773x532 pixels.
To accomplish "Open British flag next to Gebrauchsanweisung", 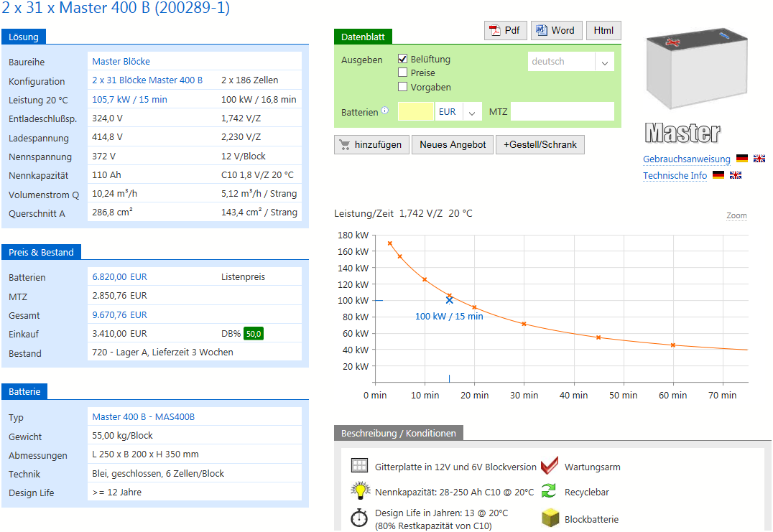I will point(759,158).
